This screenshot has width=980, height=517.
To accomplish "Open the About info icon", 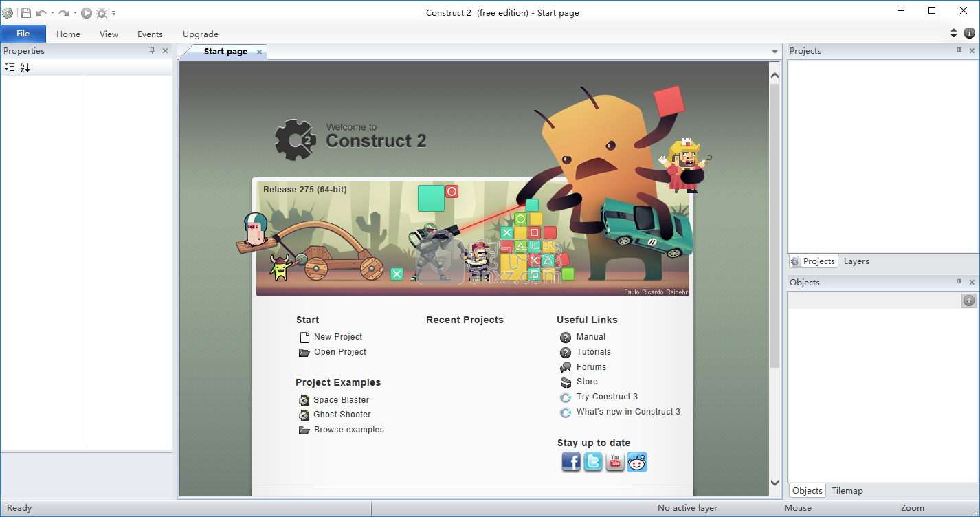I will [x=970, y=33].
